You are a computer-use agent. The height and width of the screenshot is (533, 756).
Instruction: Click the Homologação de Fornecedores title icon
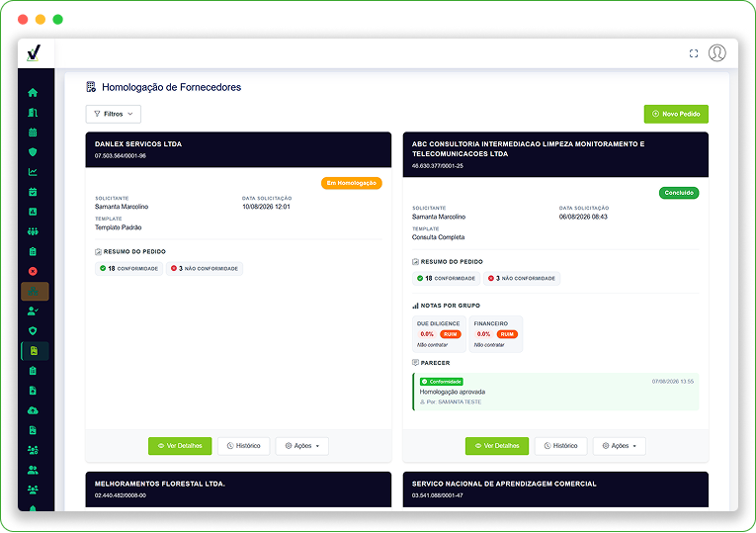click(91, 87)
